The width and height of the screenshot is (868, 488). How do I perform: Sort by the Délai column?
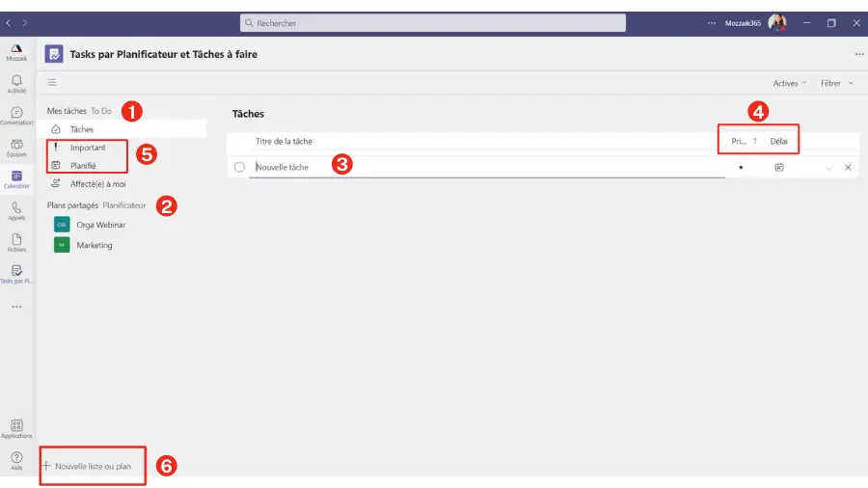pyautogui.click(x=778, y=141)
